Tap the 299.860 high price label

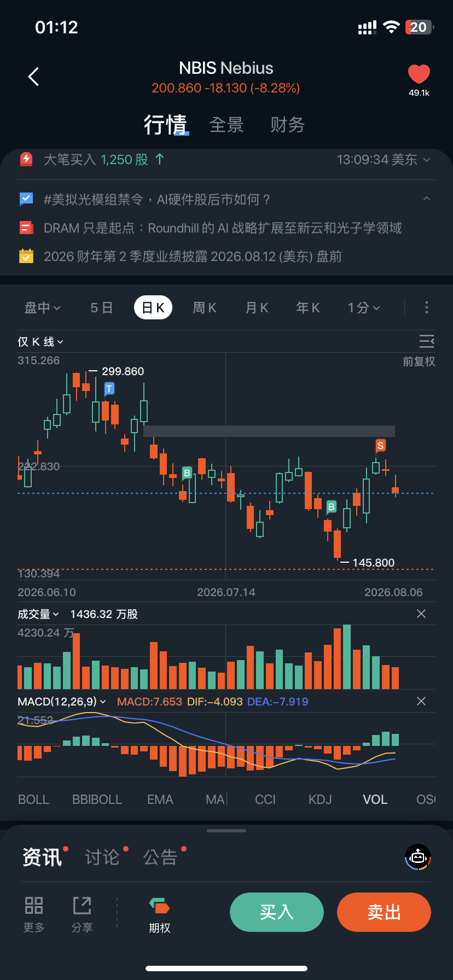click(x=123, y=371)
